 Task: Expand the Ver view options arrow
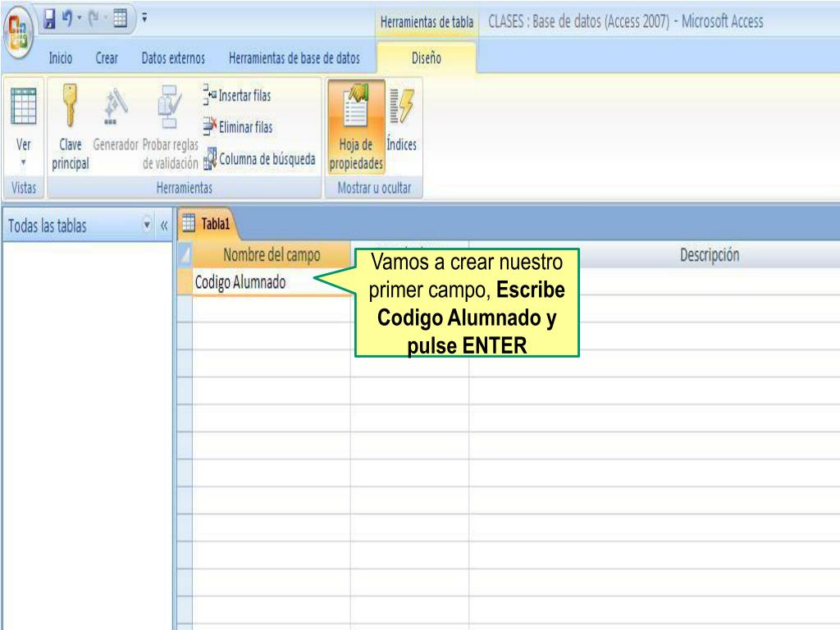(x=24, y=162)
